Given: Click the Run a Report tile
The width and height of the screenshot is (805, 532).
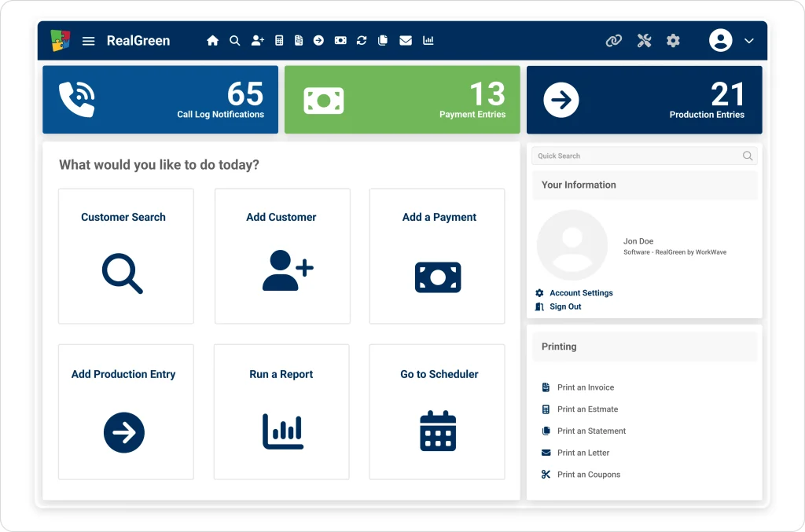Looking at the screenshot, I should click(281, 411).
